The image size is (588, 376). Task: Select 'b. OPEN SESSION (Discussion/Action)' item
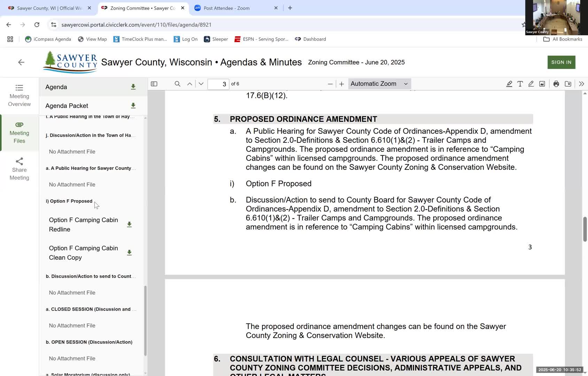click(x=89, y=342)
